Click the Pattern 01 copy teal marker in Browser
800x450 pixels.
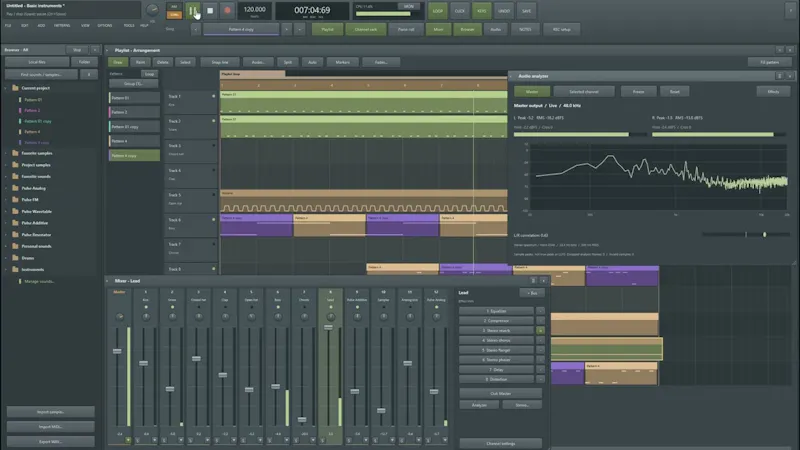coord(20,121)
